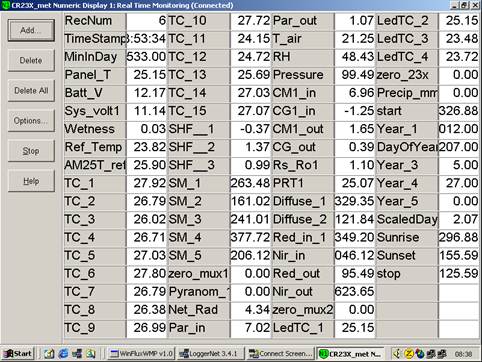
Task: Launch the first quick launch desktop icon
Action: [x=49, y=354]
